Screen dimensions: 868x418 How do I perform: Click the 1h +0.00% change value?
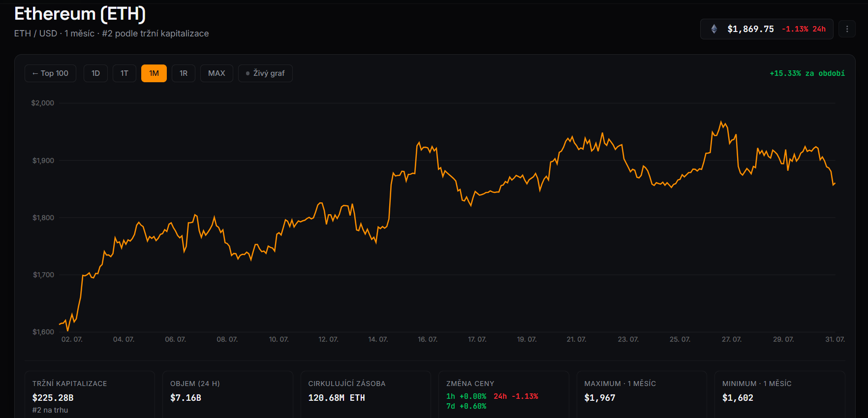(466, 396)
